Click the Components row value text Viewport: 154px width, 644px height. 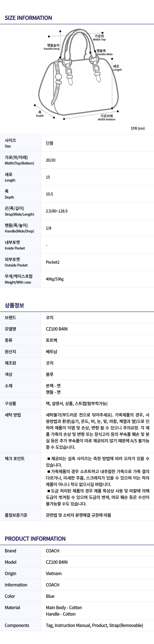[94, 625]
